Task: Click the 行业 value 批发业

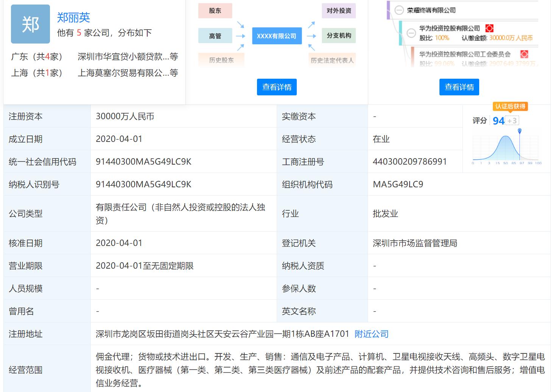Action: click(385, 213)
